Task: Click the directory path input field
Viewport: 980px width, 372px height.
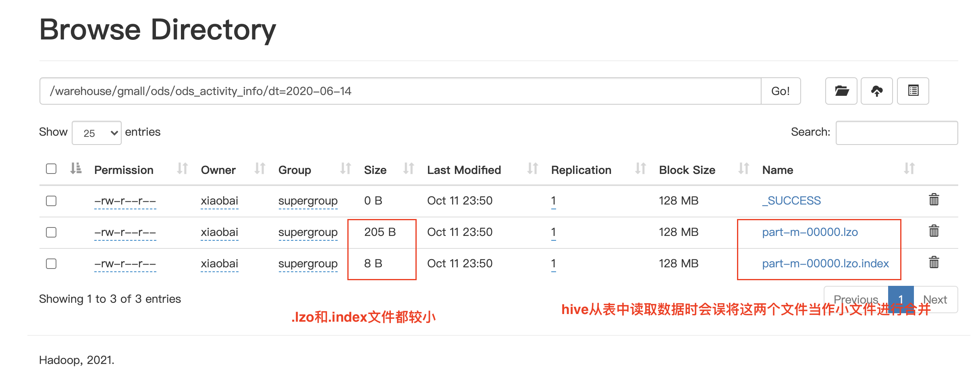Action: pyautogui.click(x=401, y=91)
